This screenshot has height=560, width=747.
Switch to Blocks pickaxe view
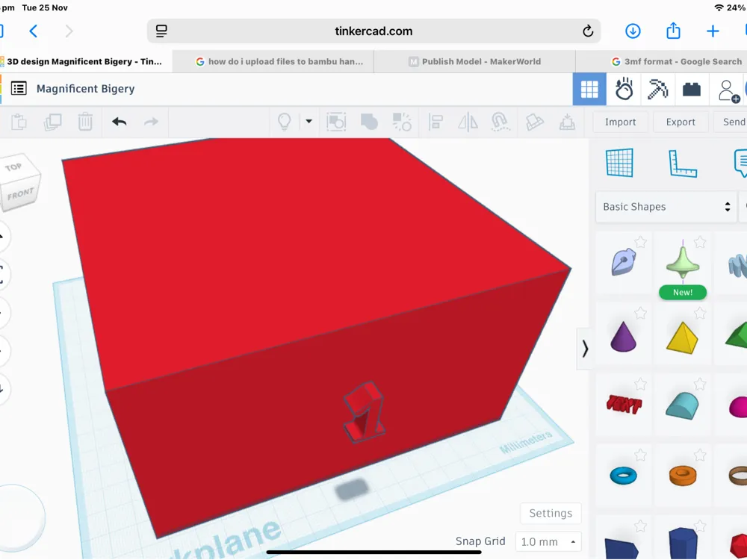tap(657, 89)
